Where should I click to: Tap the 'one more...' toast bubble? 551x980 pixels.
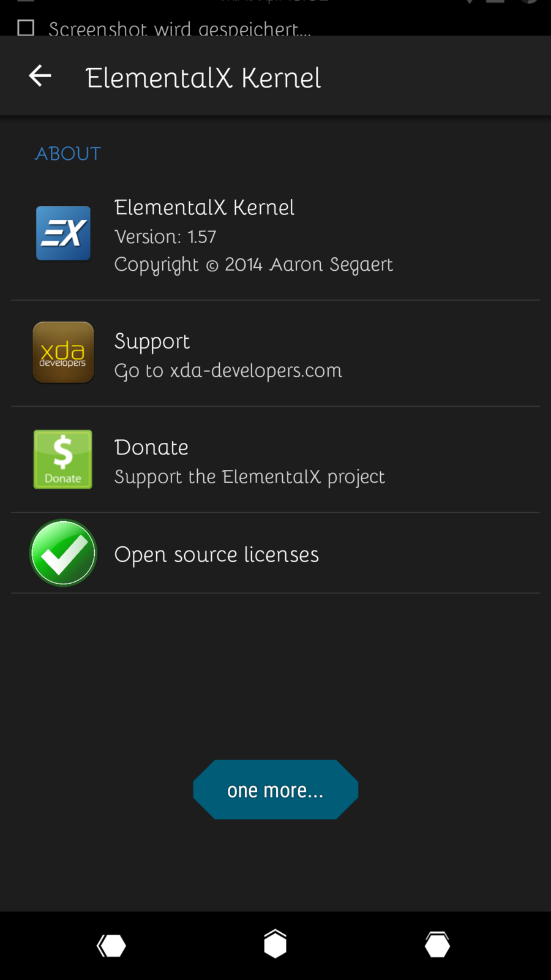tap(275, 790)
